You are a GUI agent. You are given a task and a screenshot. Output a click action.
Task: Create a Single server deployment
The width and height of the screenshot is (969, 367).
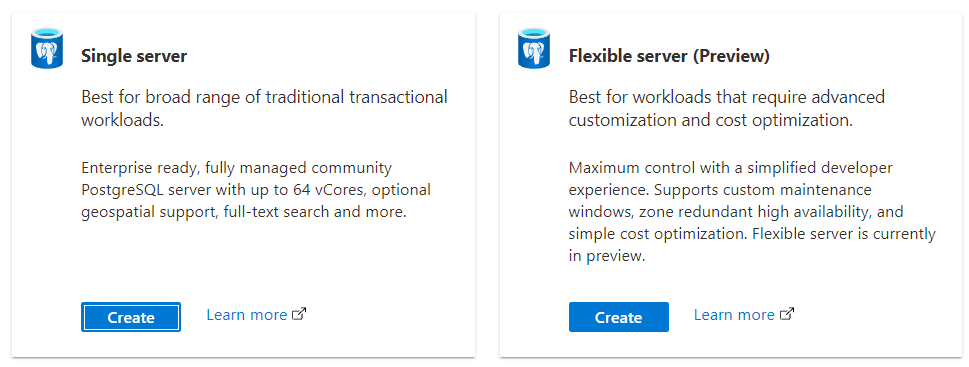tap(130, 317)
